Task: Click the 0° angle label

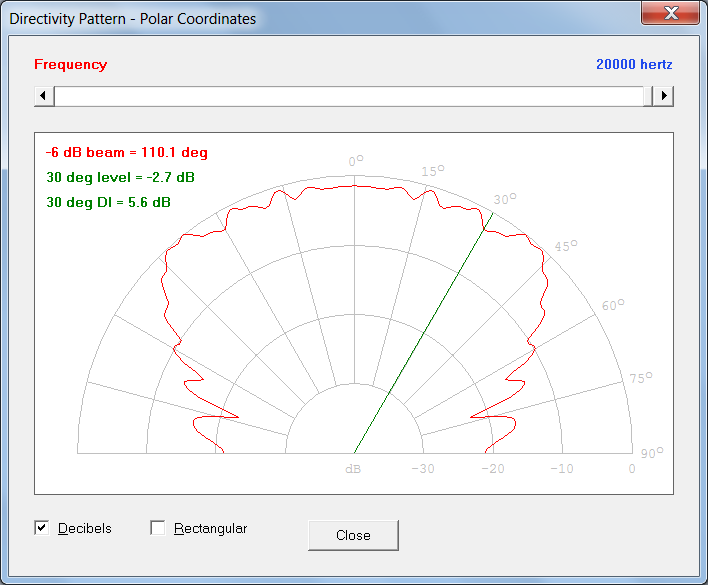Action: click(356, 161)
